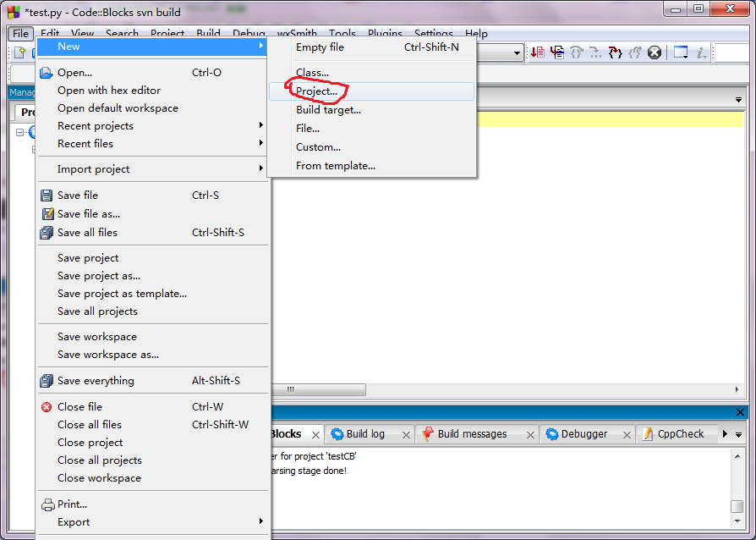Open the Debugging windows toolbar dropdown
This screenshot has height=540, width=756.
681,52
